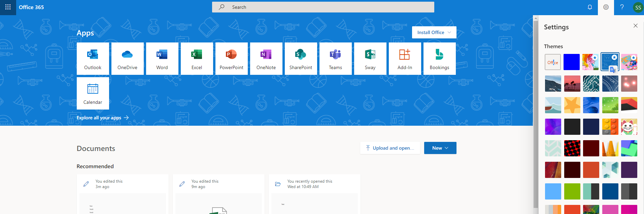Open document edited 9m ago

click(218, 194)
